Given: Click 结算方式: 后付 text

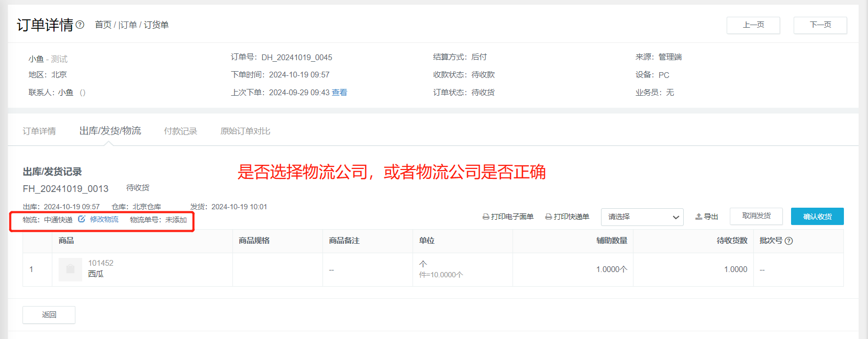Looking at the screenshot, I should pos(460,57).
